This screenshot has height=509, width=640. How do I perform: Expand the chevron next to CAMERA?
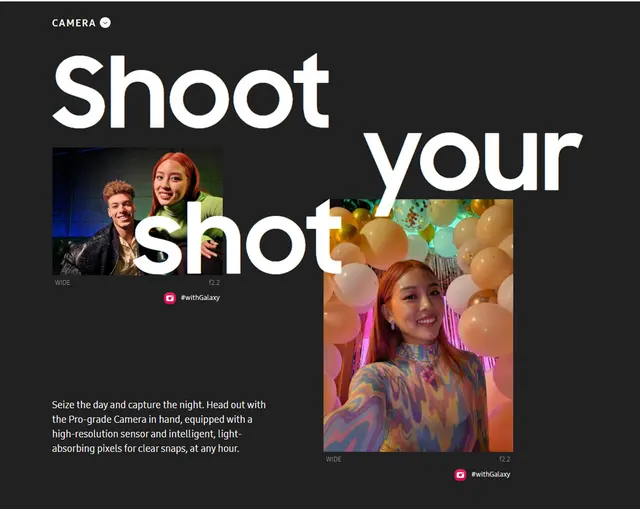click(x=105, y=22)
